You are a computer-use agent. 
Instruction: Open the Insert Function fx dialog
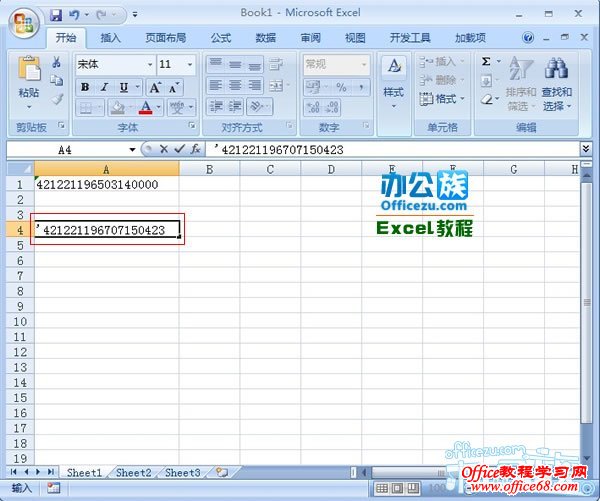(196, 149)
